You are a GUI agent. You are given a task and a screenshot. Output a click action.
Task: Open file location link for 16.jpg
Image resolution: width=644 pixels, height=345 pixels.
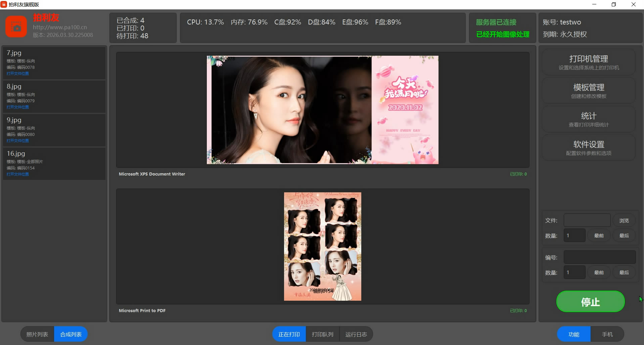coord(18,174)
